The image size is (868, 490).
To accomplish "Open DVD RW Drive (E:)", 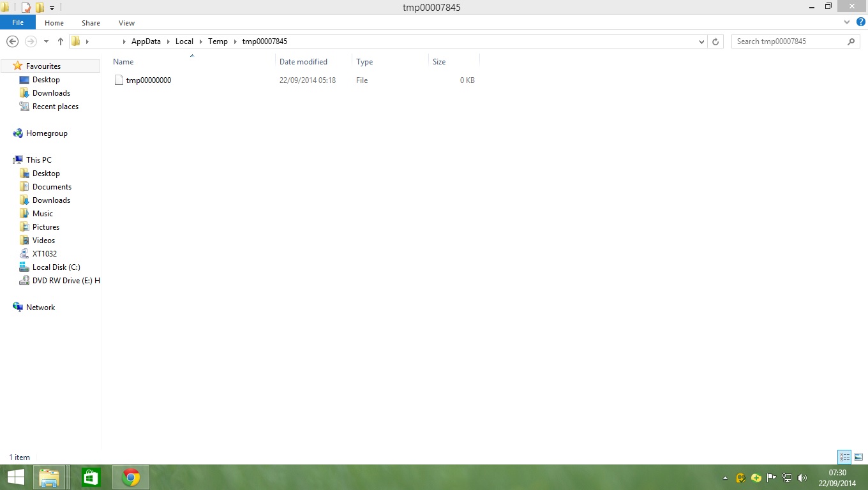I will (x=66, y=281).
